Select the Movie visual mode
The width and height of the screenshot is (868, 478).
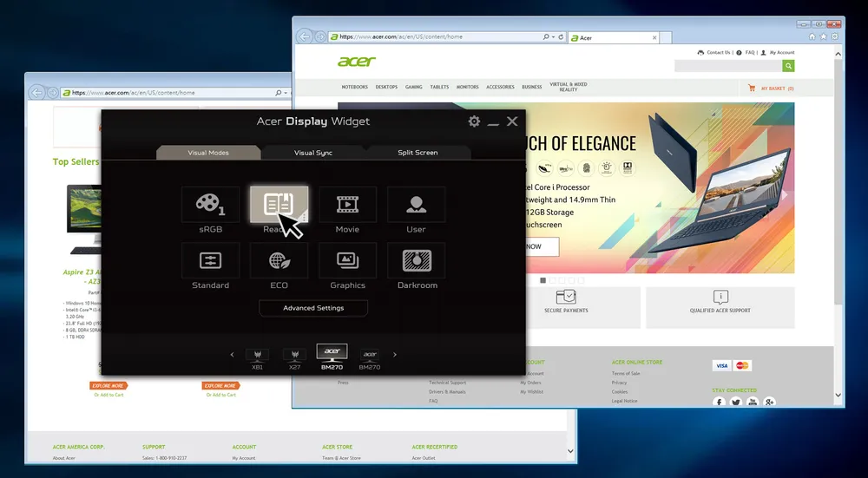click(348, 205)
